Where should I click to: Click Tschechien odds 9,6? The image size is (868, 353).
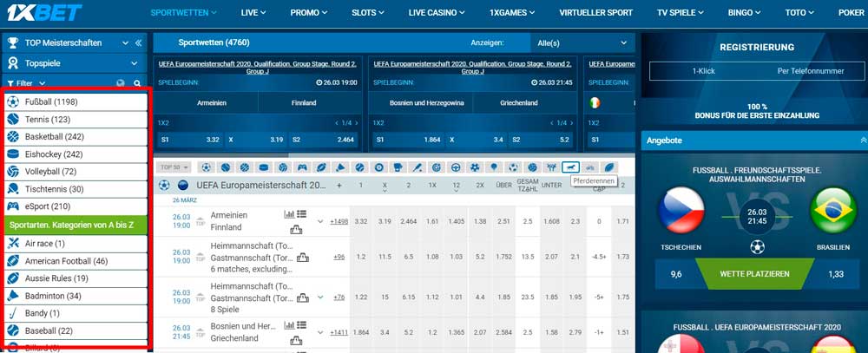[x=675, y=274]
